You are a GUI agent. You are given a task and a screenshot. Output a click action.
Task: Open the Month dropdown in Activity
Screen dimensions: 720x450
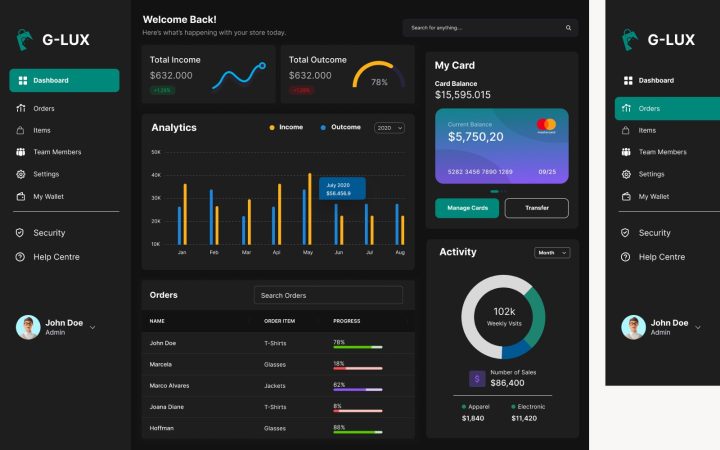pyautogui.click(x=552, y=253)
